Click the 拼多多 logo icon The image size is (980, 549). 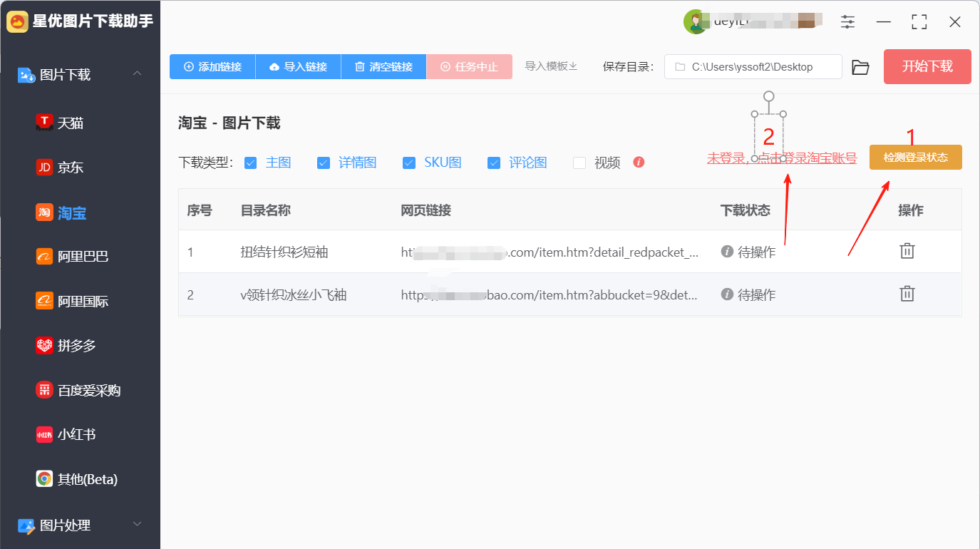(x=45, y=346)
